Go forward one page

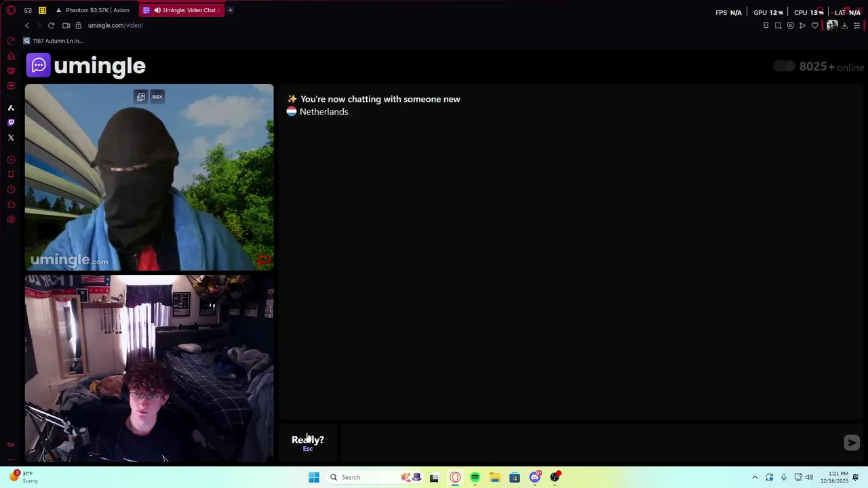[x=39, y=25]
